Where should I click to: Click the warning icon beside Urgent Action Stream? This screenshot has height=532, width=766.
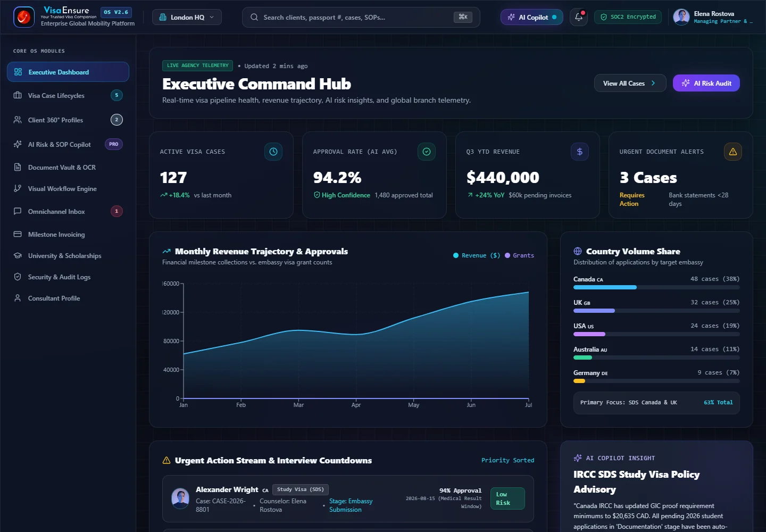166,460
